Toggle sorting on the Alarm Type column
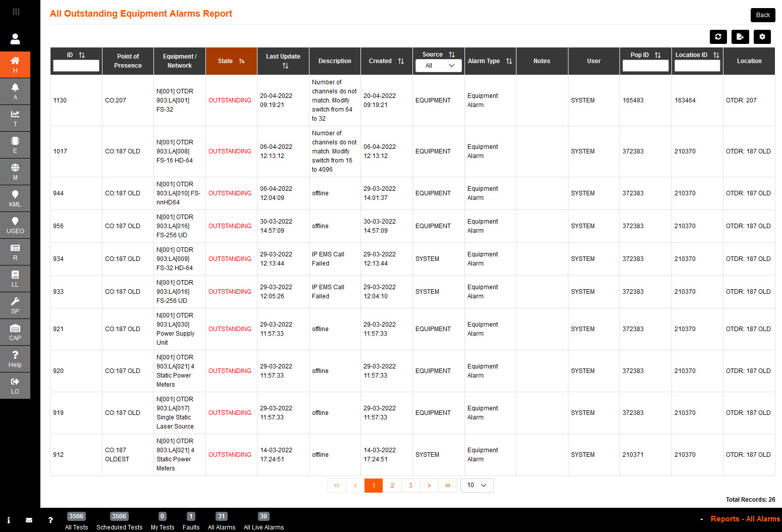782x532 pixels. point(509,61)
